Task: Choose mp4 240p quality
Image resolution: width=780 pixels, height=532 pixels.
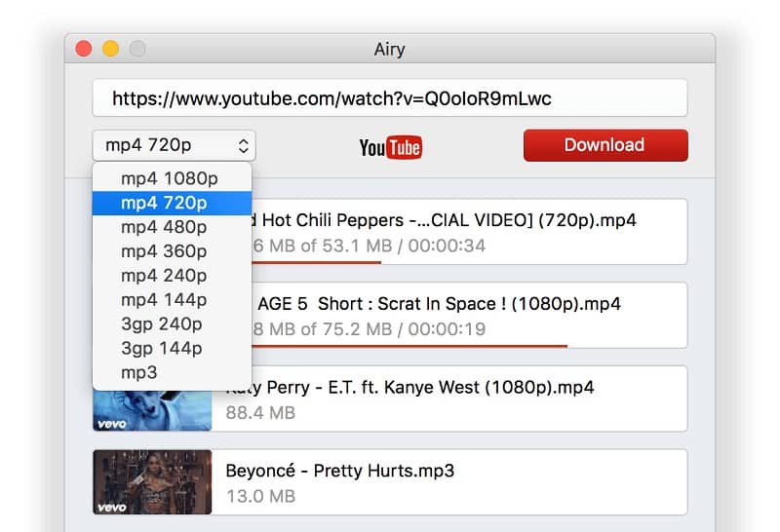Action: (164, 276)
